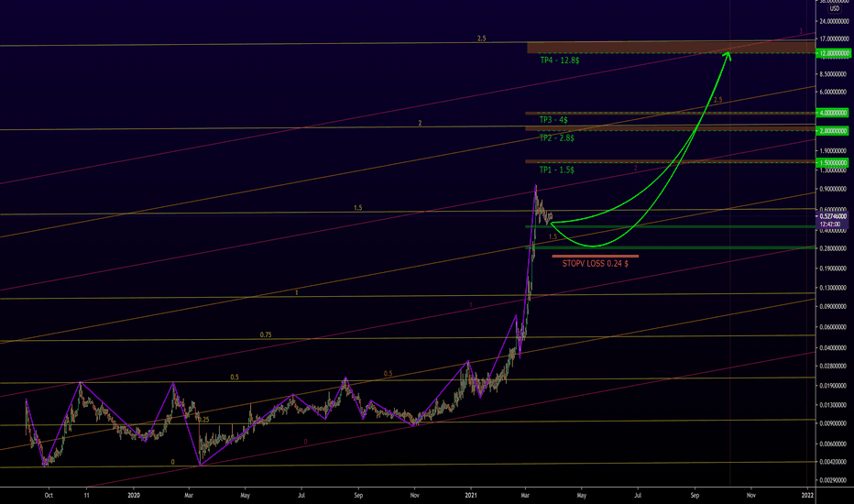This screenshot has height=504, width=854.
Task: Click the 6.00000000 price axis value
Action: coord(834,92)
